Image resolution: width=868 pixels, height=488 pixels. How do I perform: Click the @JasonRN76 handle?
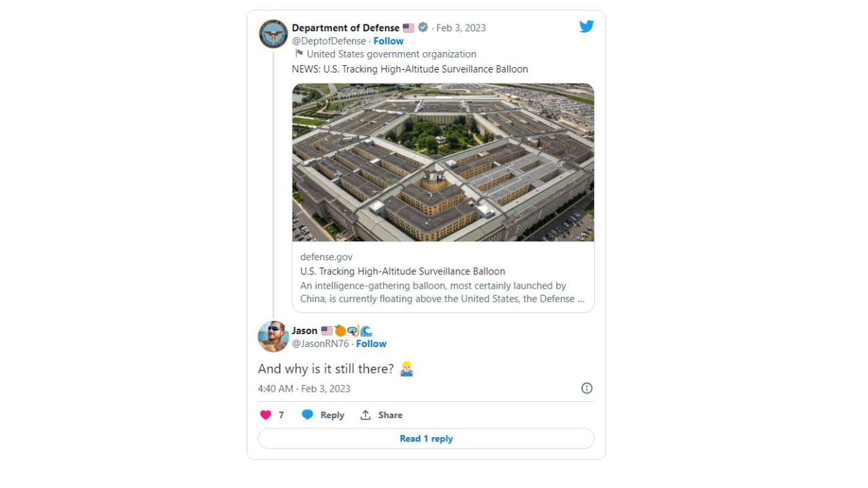(320, 344)
